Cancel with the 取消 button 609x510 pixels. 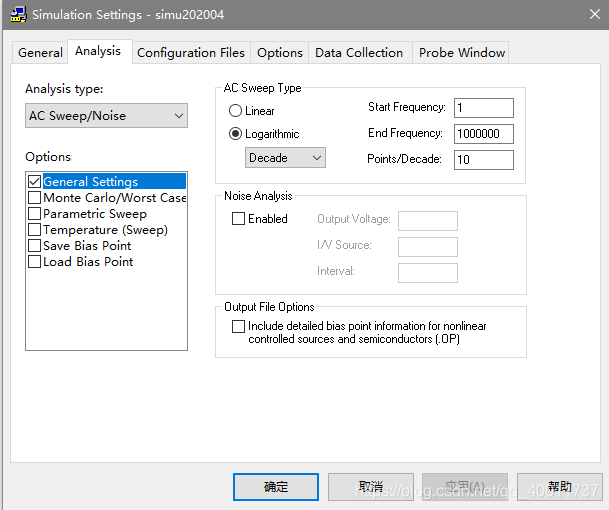(371, 487)
